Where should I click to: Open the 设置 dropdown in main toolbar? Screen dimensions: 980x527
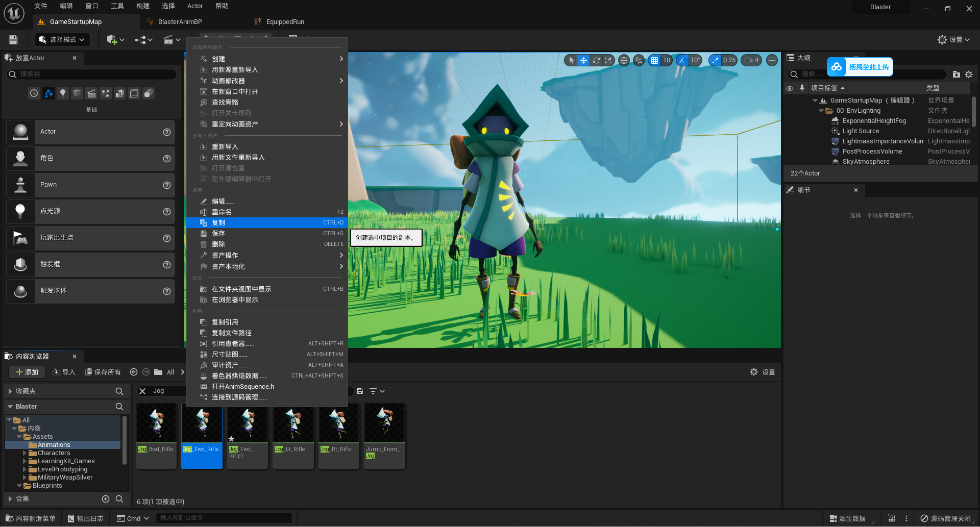953,40
